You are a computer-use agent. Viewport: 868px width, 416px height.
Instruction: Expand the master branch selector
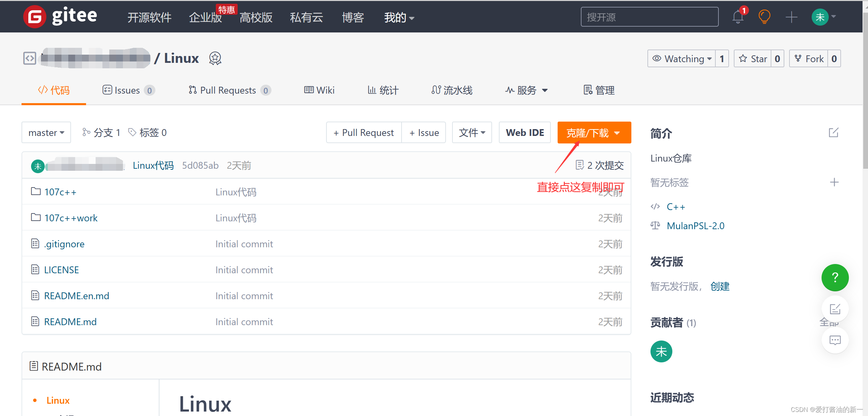(46, 133)
